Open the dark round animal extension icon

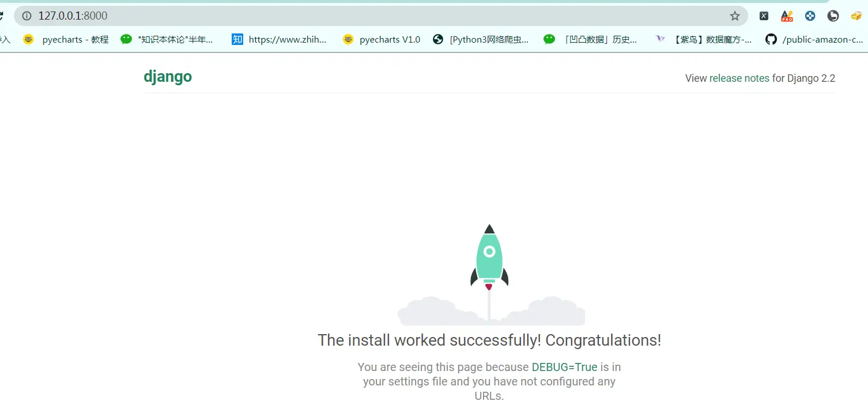833,16
